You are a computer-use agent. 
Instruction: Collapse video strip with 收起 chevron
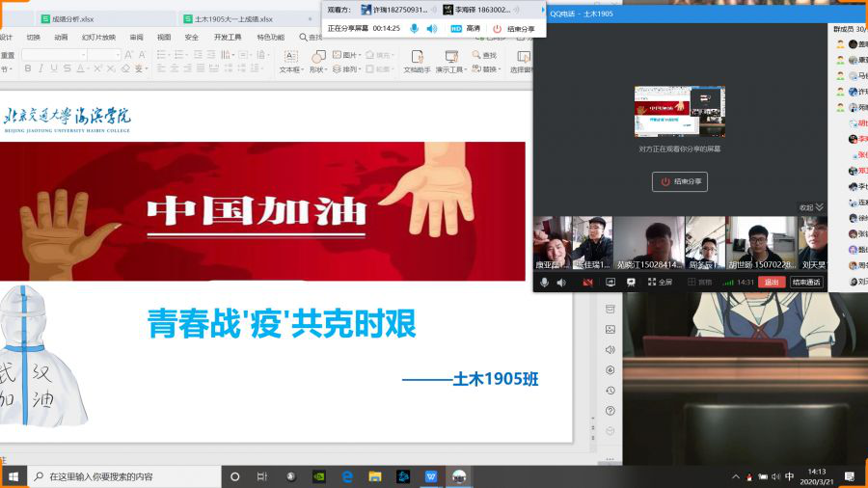[x=812, y=207]
